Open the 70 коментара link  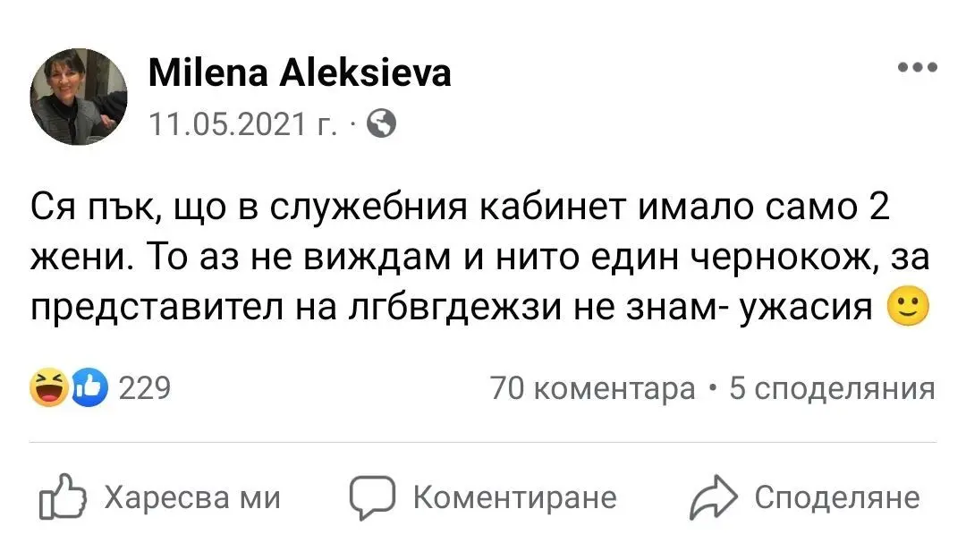pos(593,389)
